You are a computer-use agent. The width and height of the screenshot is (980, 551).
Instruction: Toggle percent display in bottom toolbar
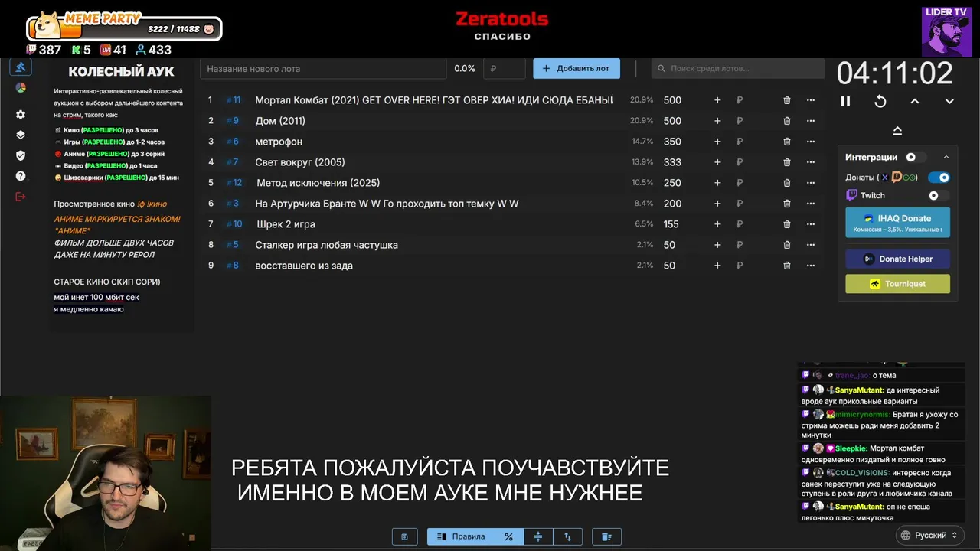point(508,536)
